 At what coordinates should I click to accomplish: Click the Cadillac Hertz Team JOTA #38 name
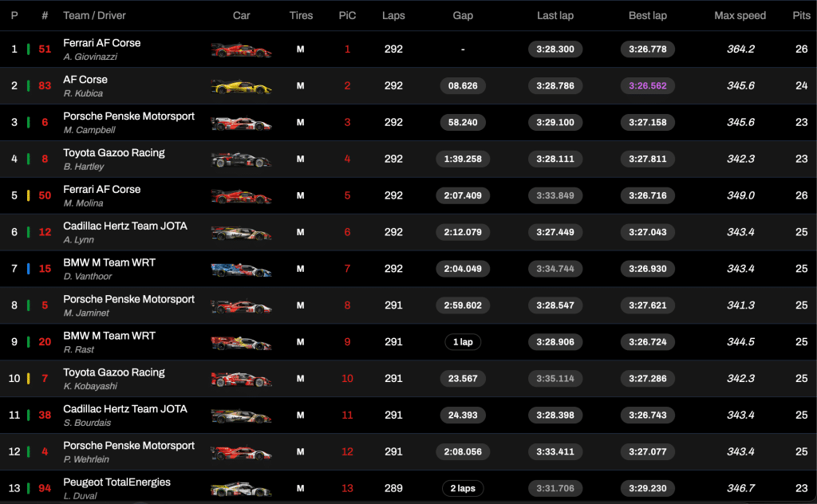pyautogui.click(x=124, y=408)
